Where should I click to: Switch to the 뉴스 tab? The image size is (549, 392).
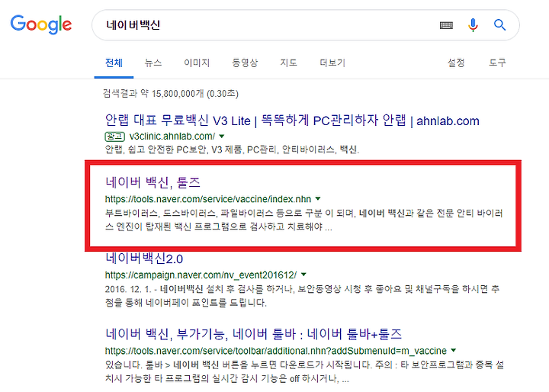point(153,63)
